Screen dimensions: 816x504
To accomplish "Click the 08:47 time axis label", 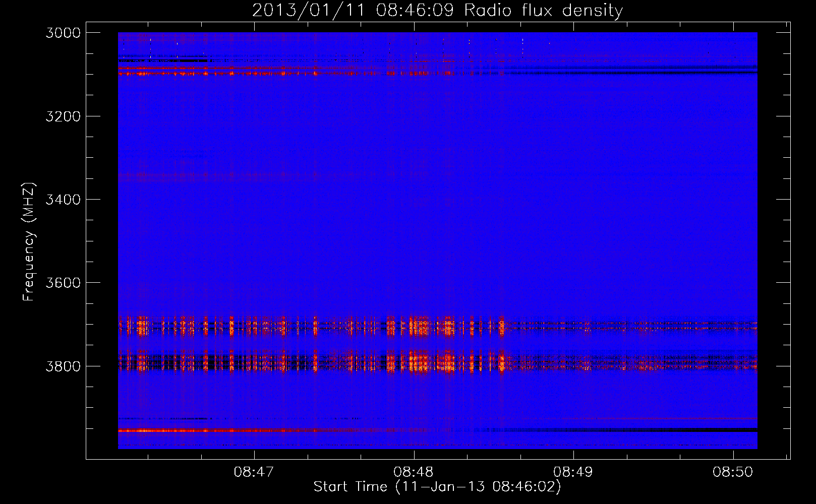I will 254,472.
